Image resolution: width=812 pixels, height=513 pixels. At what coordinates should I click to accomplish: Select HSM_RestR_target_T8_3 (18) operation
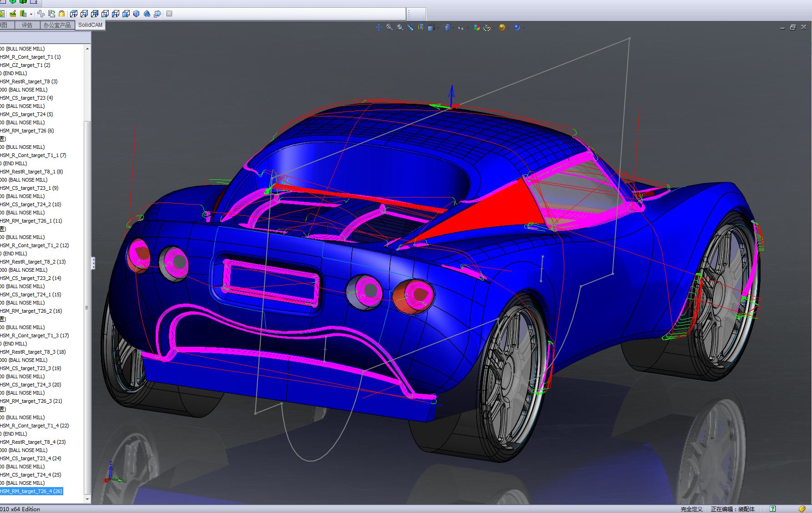point(33,352)
